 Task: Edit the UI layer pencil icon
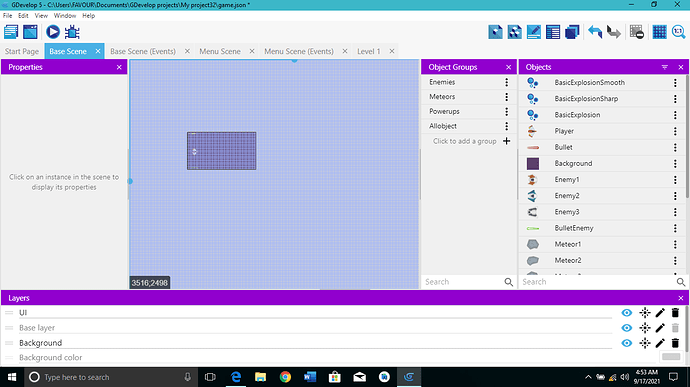tap(660, 313)
